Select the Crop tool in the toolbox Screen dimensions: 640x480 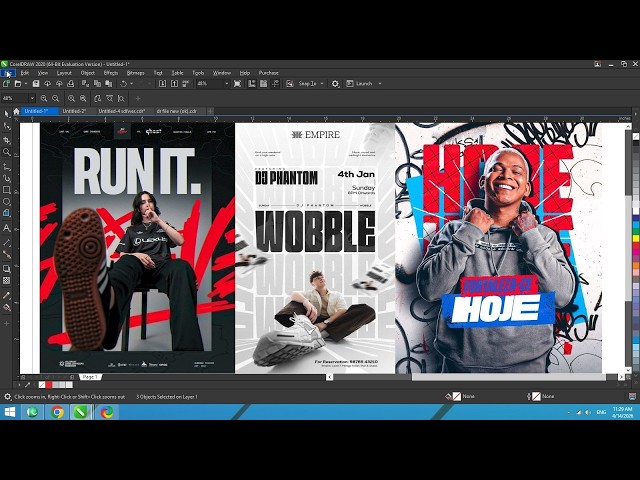coord(7,140)
